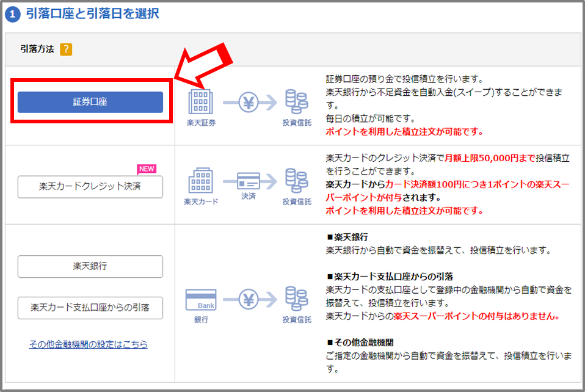
Task: Click the 投資信託 coins icon in 楽天カード row
Action: pyautogui.click(x=297, y=180)
